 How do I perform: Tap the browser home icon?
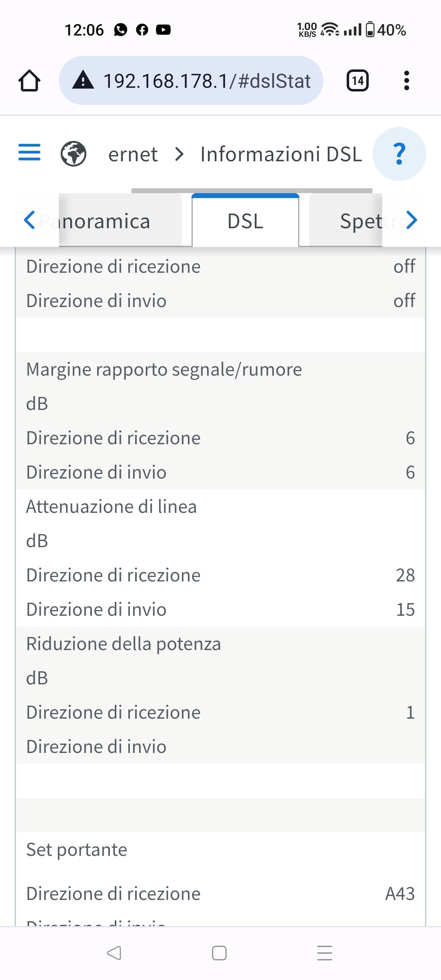29,80
